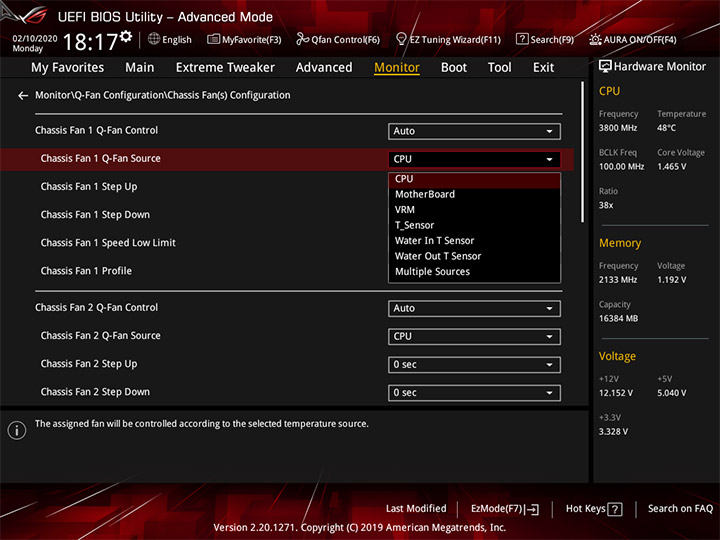This screenshot has height=540, width=720.
Task: Click the Hardware Monitor screen icon
Action: [605, 67]
